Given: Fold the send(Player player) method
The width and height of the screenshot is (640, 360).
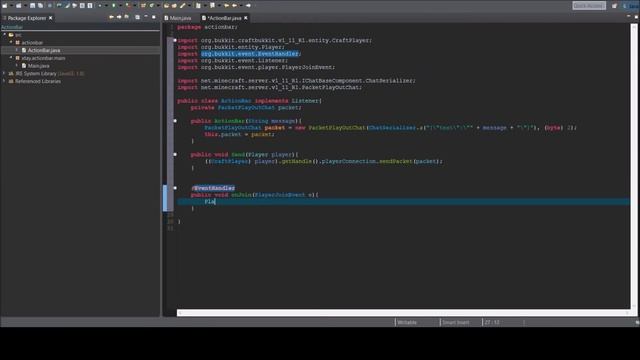Looking at the screenshot, I should (x=175, y=154).
